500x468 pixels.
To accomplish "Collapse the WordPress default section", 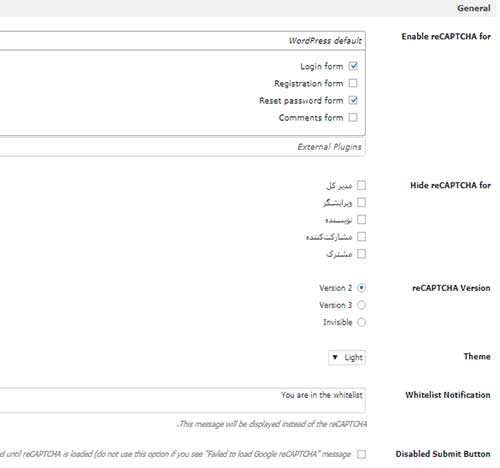I will (x=183, y=41).
